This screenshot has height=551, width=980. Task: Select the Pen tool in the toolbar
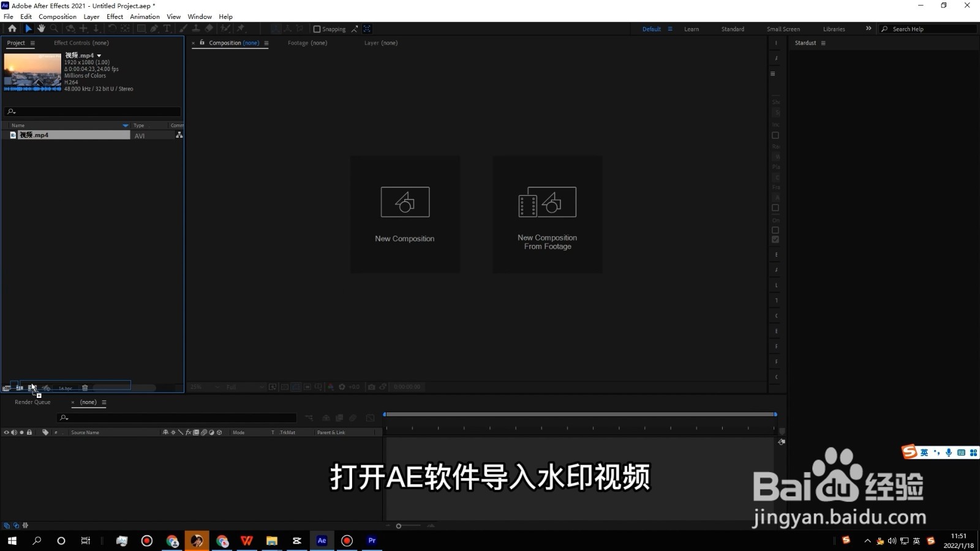(x=154, y=29)
